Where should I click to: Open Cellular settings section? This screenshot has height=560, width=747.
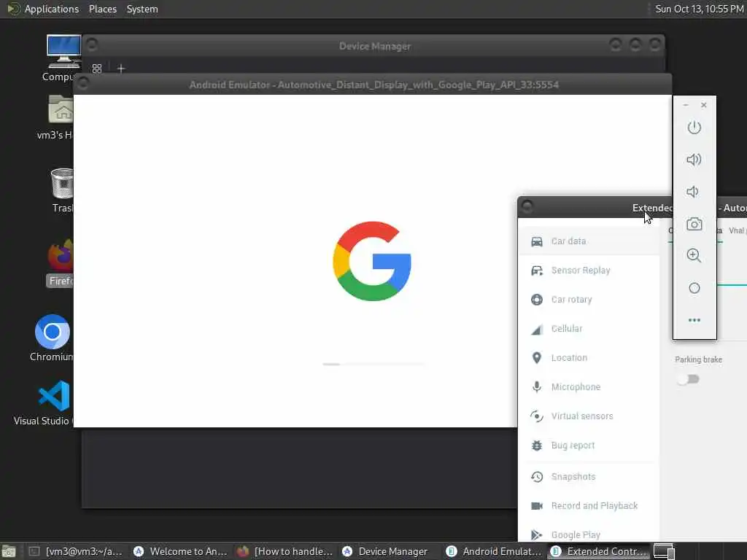click(589, 329)
